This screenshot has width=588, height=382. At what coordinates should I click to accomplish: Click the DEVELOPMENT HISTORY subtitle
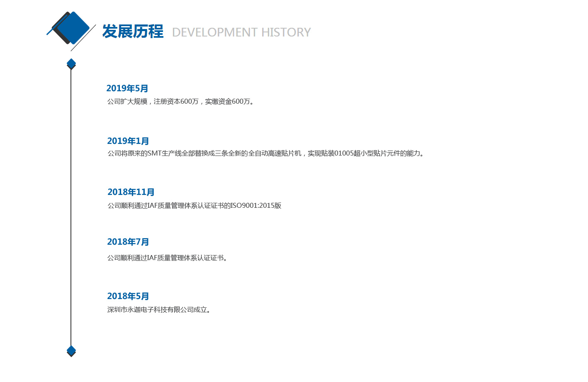(241, 32)
